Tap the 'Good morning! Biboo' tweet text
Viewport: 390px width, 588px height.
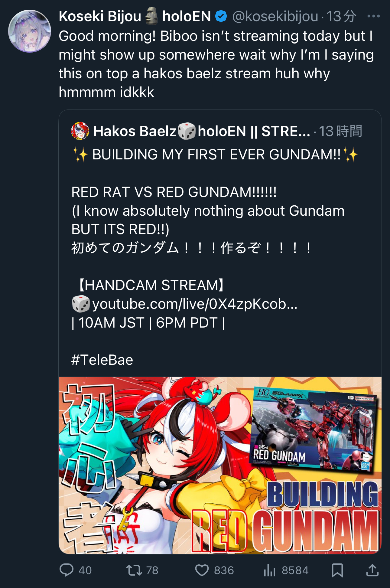216,64
